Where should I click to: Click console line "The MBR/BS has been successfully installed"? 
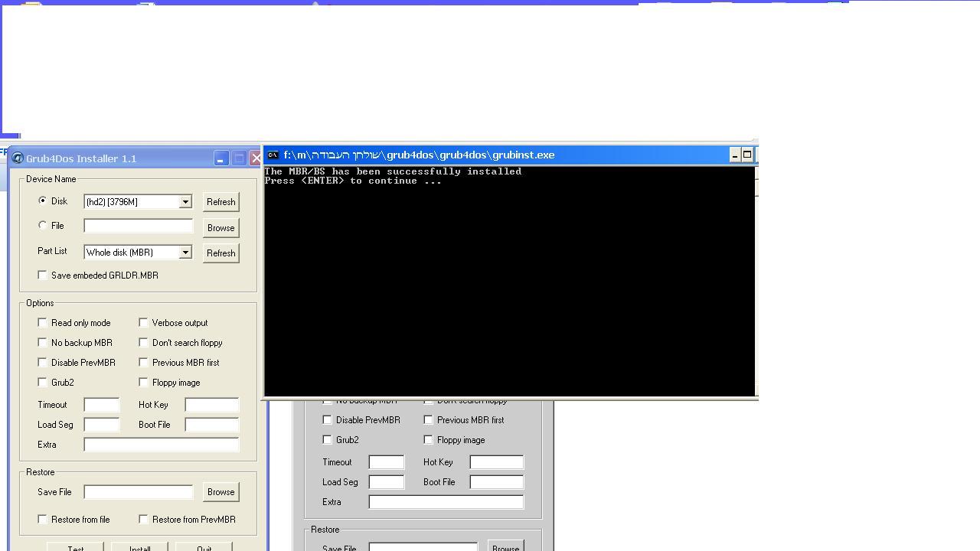(393, 171)
